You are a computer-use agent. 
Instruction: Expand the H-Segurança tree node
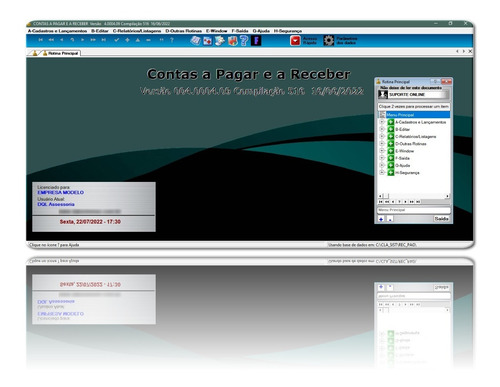[x=382, y=172]
